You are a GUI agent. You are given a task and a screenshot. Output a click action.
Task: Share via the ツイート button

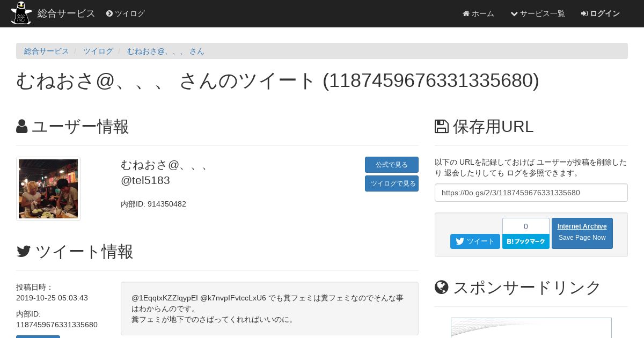[475, 241]
